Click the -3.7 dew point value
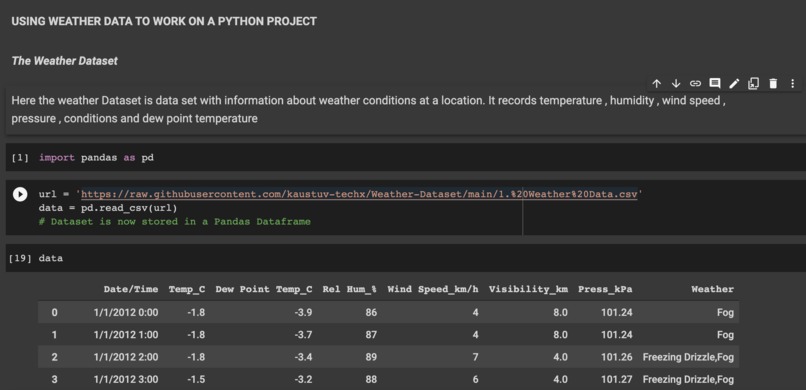This screenshot has width=806, height=390. [303, 335]
